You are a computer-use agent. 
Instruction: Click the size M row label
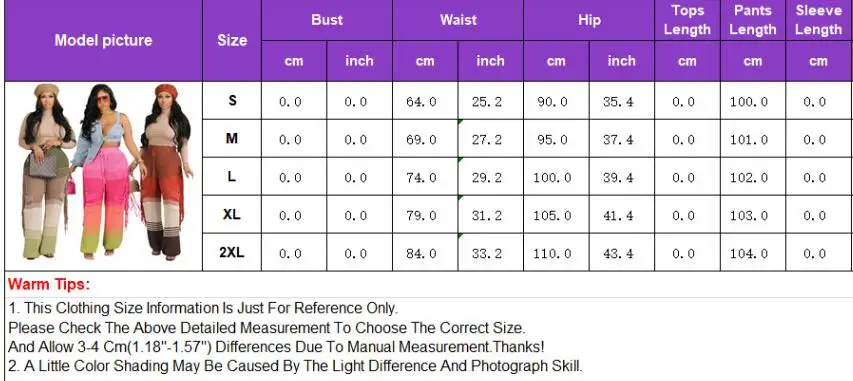click(x=232, y=139)
